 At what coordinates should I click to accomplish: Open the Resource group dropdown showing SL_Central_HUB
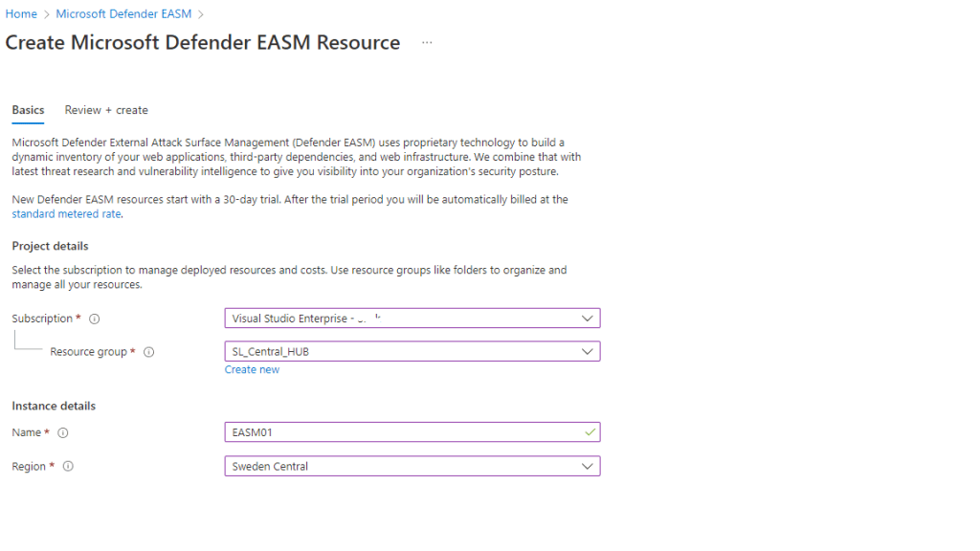pyautogui.click(x=587, y=352)
